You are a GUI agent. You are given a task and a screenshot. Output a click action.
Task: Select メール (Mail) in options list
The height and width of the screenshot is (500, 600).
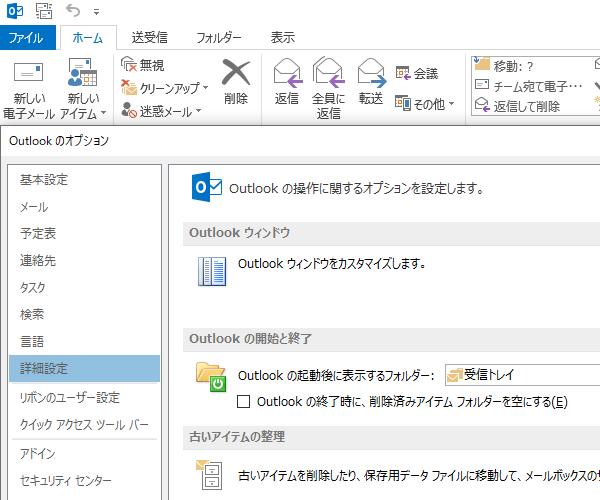[x=34, y=207]
